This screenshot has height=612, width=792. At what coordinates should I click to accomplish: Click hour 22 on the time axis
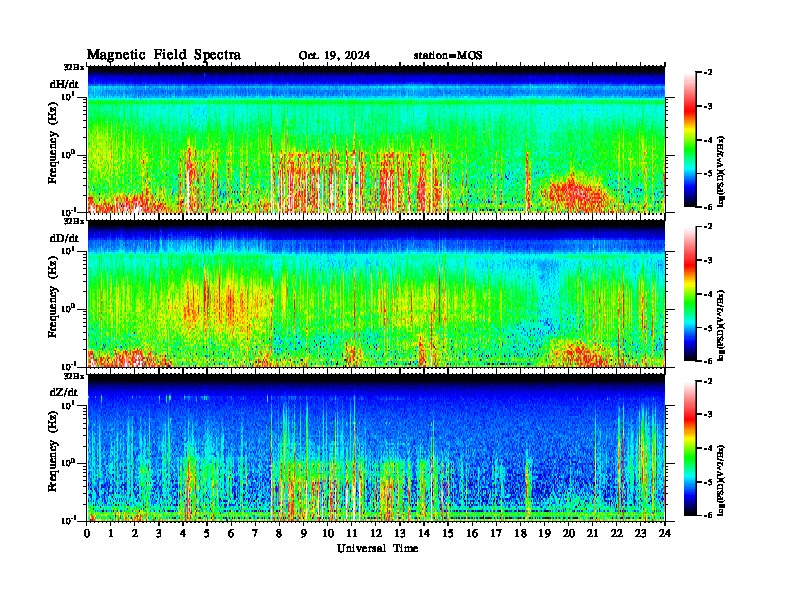[617, 534]
